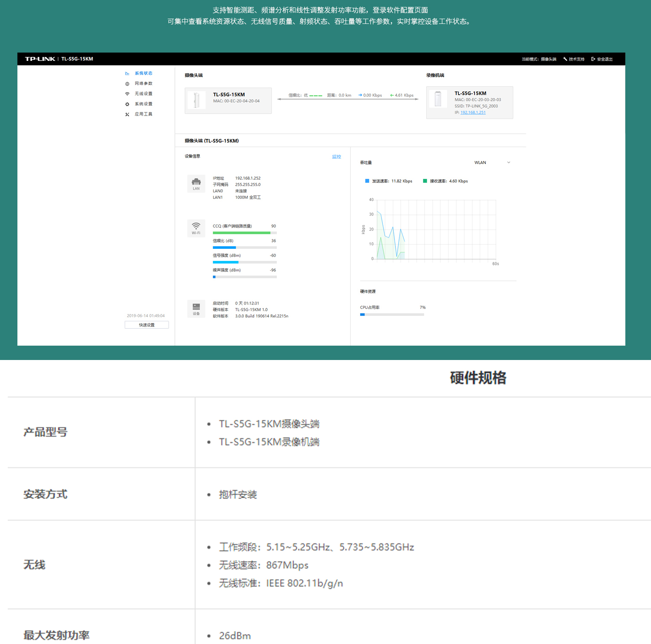This screenshot has width=651, height=644.
Task: Click the 无线设置 Wi-Fi icon in sidebar
Action: tap(127, 94)
